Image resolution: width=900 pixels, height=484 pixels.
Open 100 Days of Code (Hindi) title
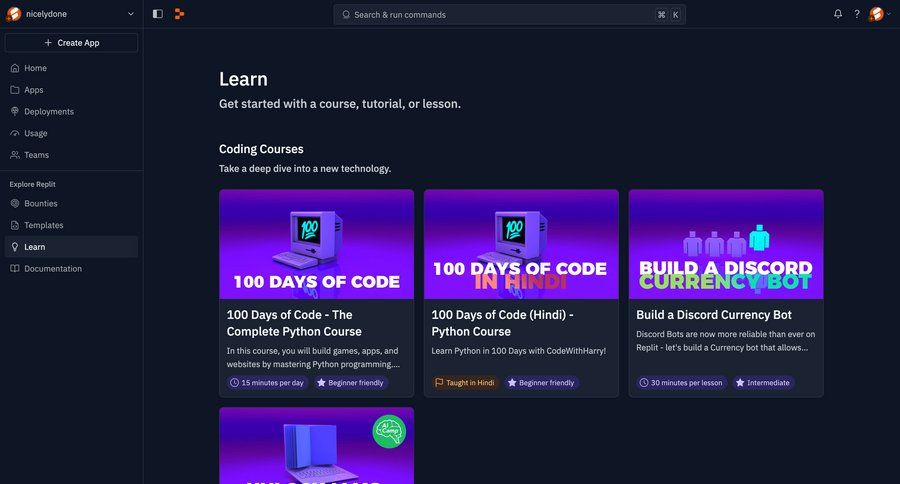(x=502, y=323)
